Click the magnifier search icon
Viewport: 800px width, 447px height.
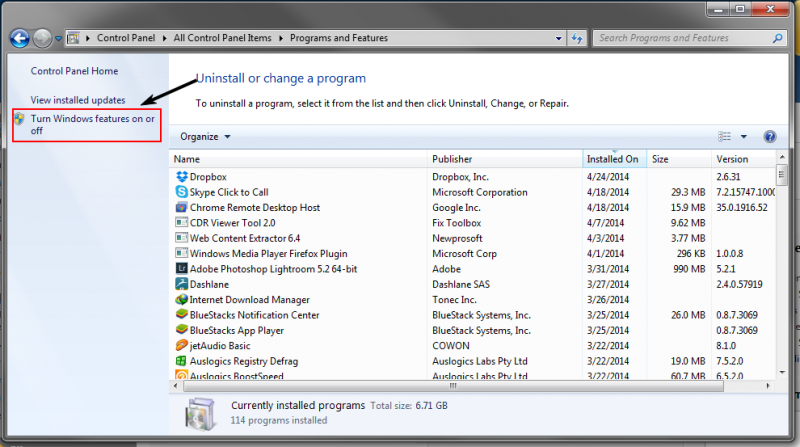778,38
